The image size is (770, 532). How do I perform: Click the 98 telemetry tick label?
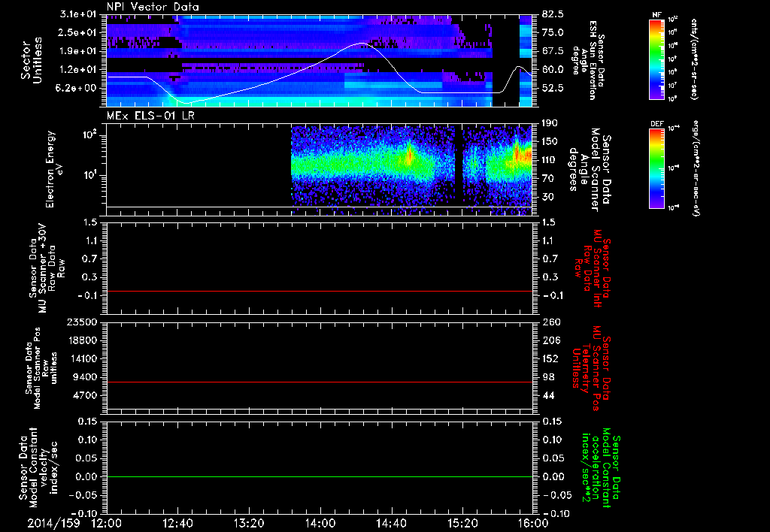point(548,377)
